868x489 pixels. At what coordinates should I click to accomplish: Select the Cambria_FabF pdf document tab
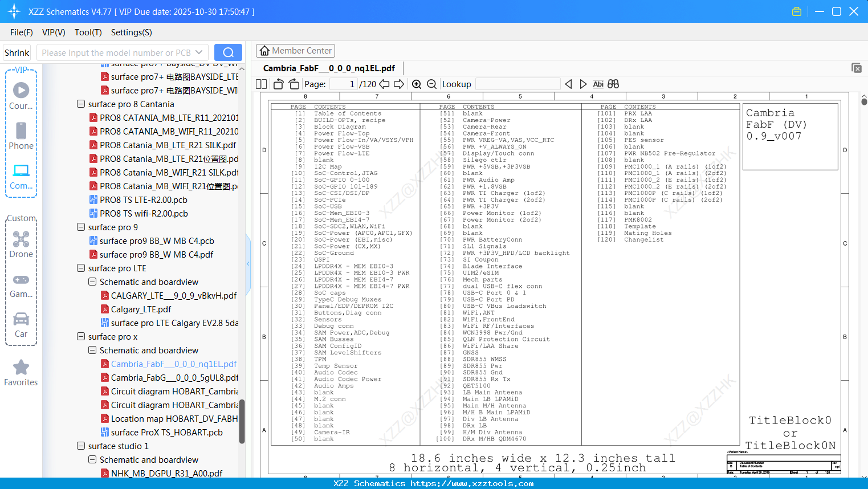[329, 68]
